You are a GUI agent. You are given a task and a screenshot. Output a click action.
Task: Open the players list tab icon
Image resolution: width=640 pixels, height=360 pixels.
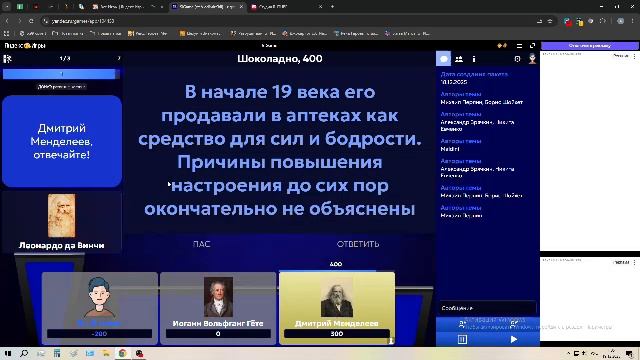[x=459, y=59]
